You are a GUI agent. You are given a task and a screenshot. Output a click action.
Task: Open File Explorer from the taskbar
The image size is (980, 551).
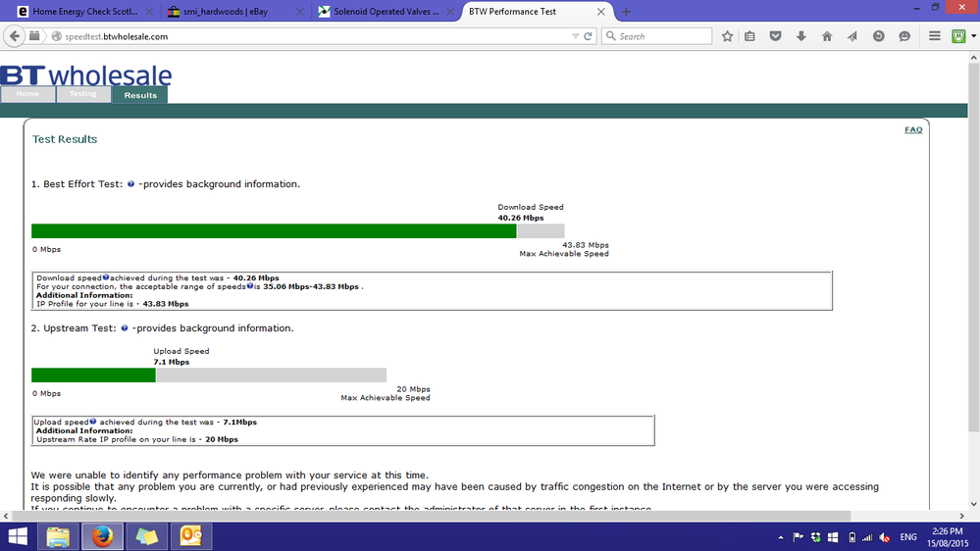tap(58, 536)
